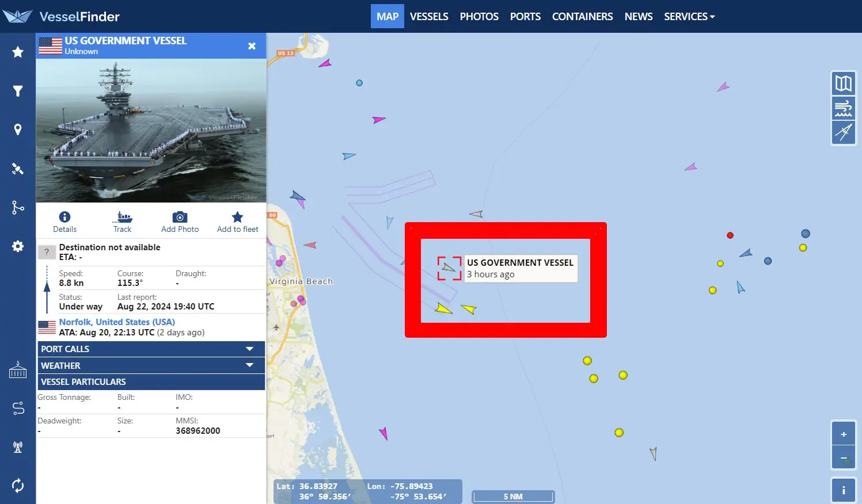Switch to the VESSELS tab

tap(429, 17)
